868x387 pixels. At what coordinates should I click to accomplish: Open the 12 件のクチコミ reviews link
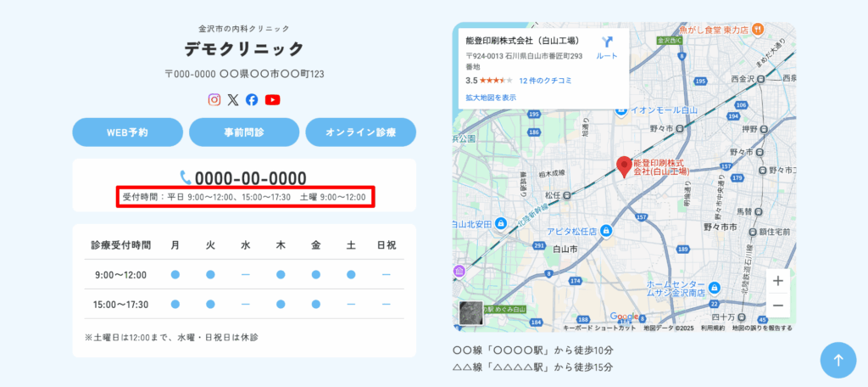coord(545,81)
